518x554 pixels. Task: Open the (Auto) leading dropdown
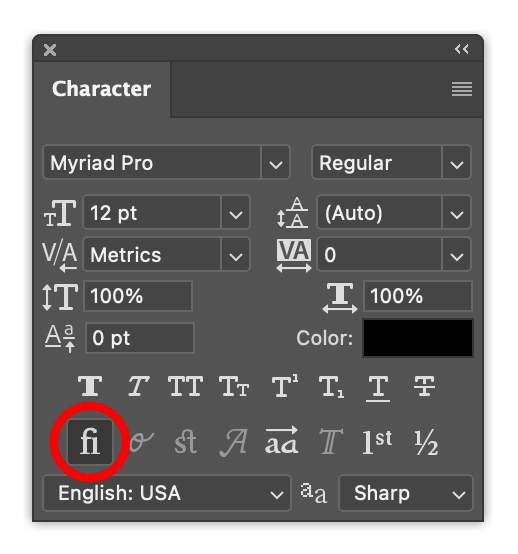click(456, 213)
